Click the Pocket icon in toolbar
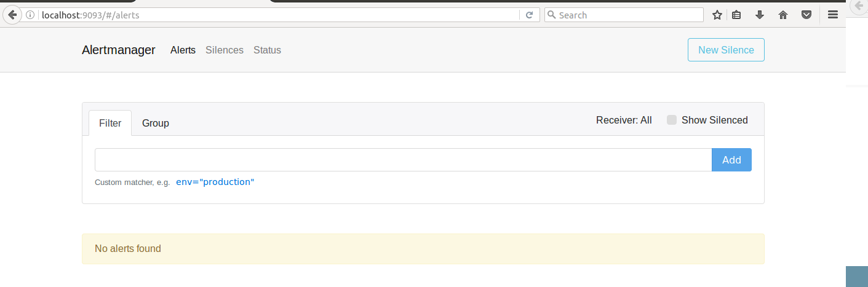 (x=806, y=15)
